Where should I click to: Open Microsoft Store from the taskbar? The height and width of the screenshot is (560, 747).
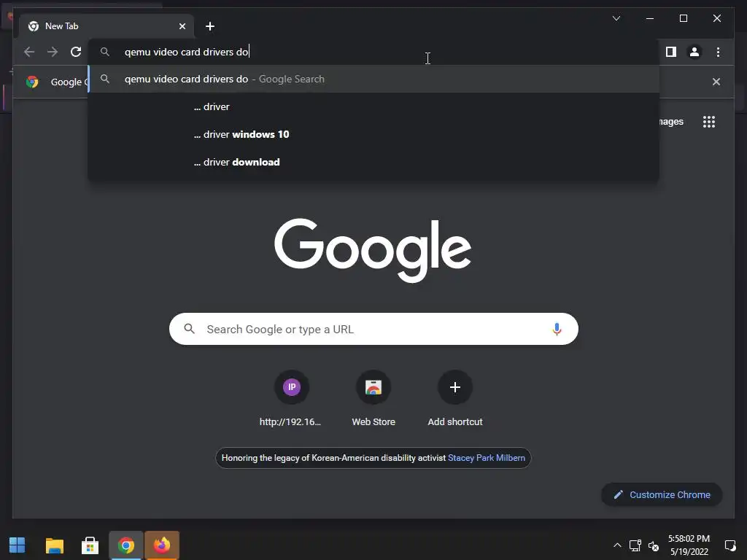(90, 545)
